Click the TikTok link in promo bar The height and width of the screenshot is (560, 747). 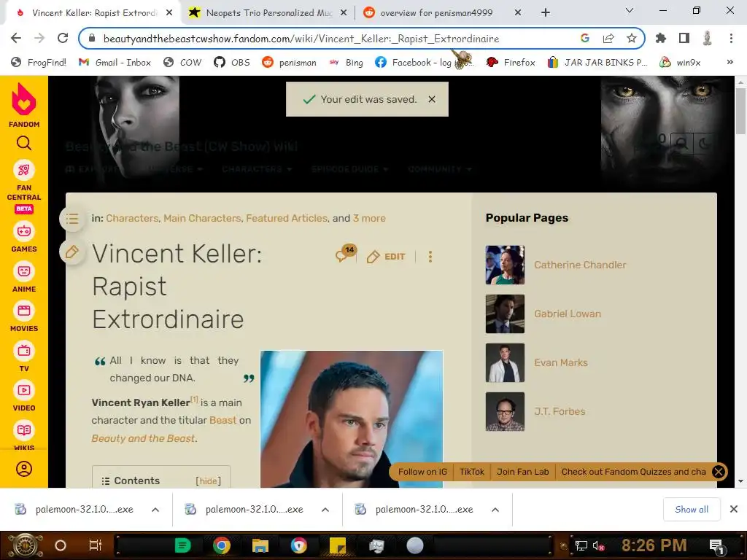pyautogui.click(x=472, y=472)
